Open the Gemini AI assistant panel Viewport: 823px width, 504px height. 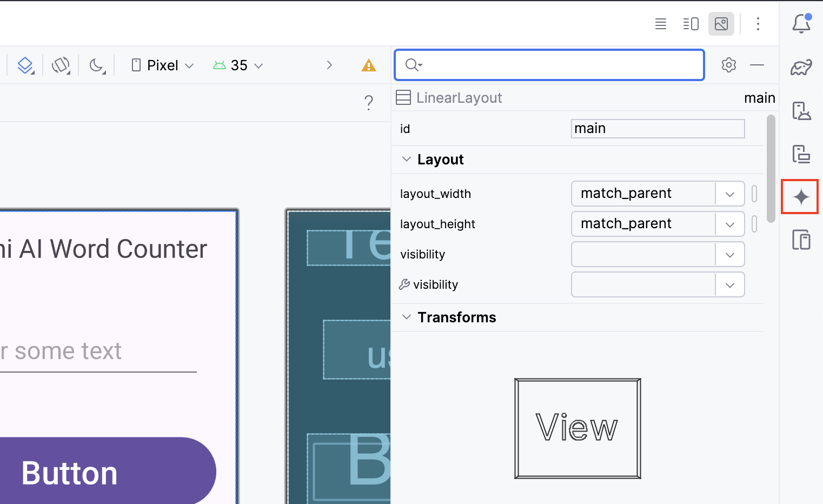(800, 197)
